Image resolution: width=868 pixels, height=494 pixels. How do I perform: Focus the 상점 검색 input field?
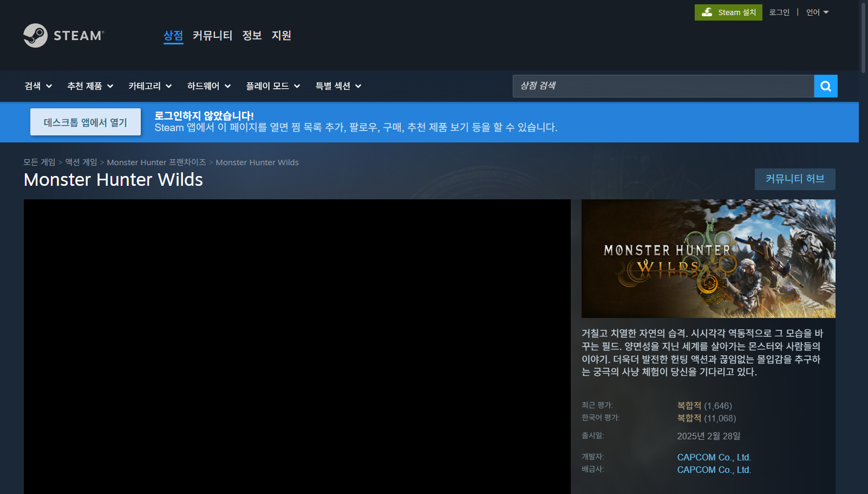pos(663,86)
